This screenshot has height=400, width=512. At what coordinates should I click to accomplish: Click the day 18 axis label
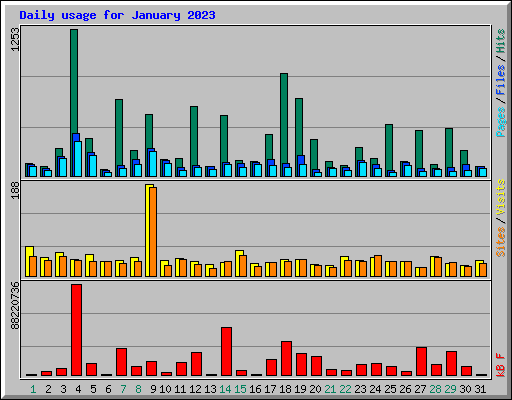click(x=285, y=389)
